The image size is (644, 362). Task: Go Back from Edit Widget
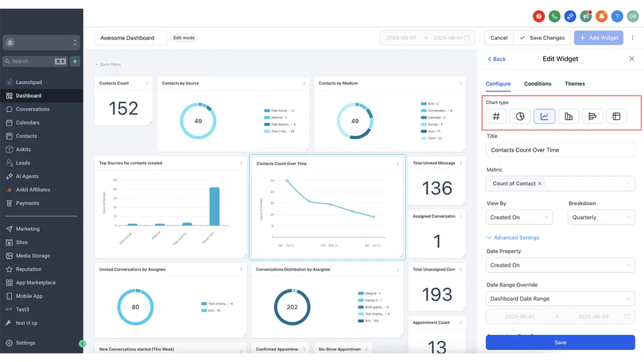(x=496, y=59)
